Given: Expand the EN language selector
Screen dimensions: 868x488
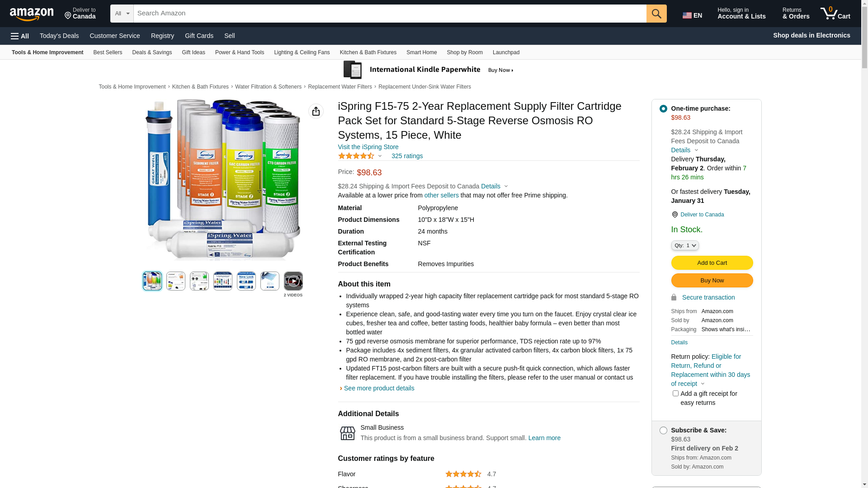Looking at the screenshot, I should pyautogui.click(x=692, y=15).
